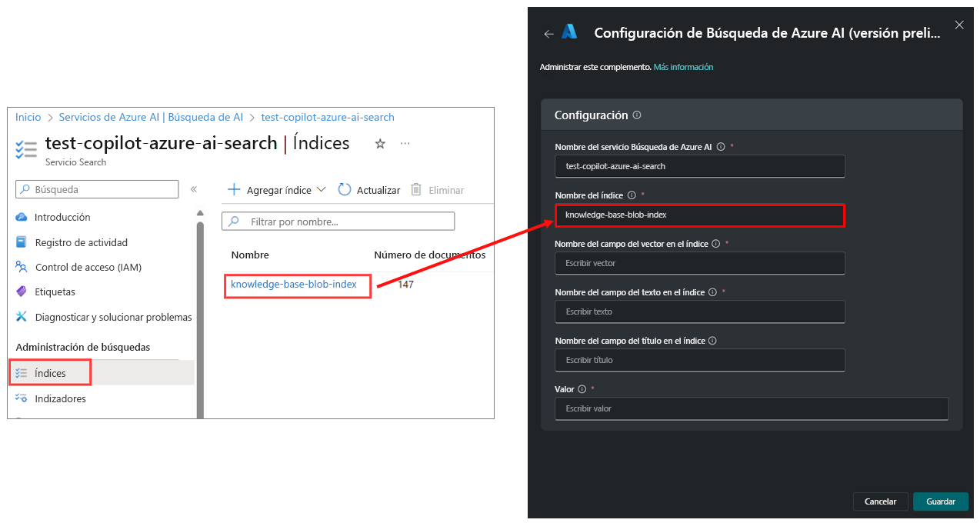Open Diagnosticar y solucionar problemas
Viewport: 980px width, 523px height.
pos(104,317)
